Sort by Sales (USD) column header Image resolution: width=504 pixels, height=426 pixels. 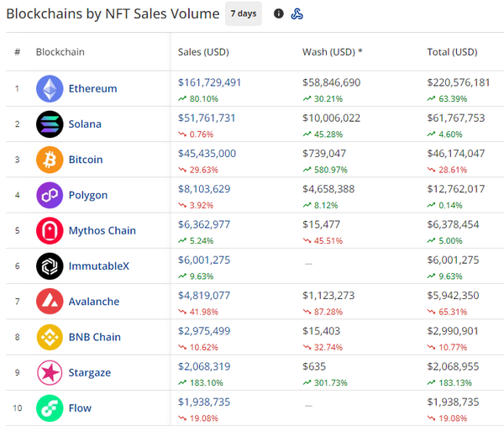203,52
